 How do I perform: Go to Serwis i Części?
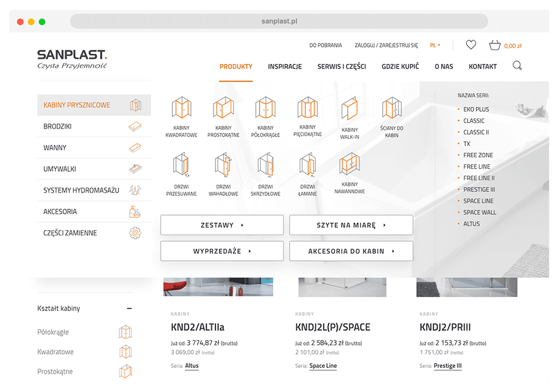tap(342, 67)
